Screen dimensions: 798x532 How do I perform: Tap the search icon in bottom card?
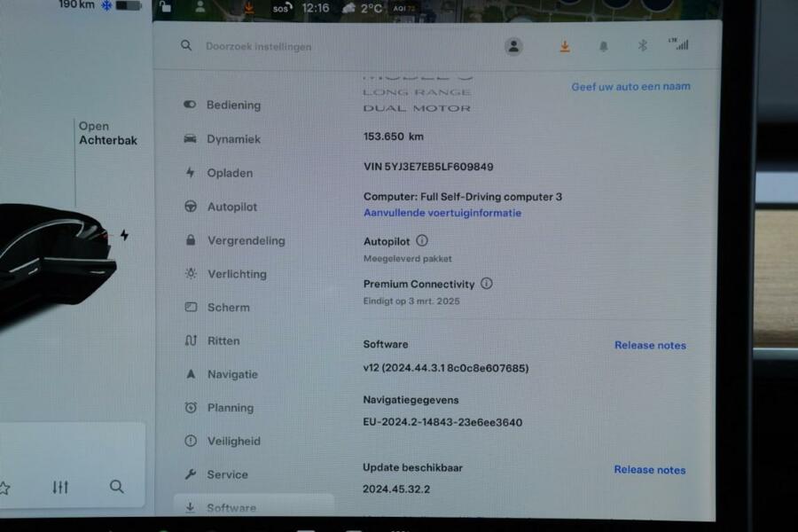click(116, 487)
